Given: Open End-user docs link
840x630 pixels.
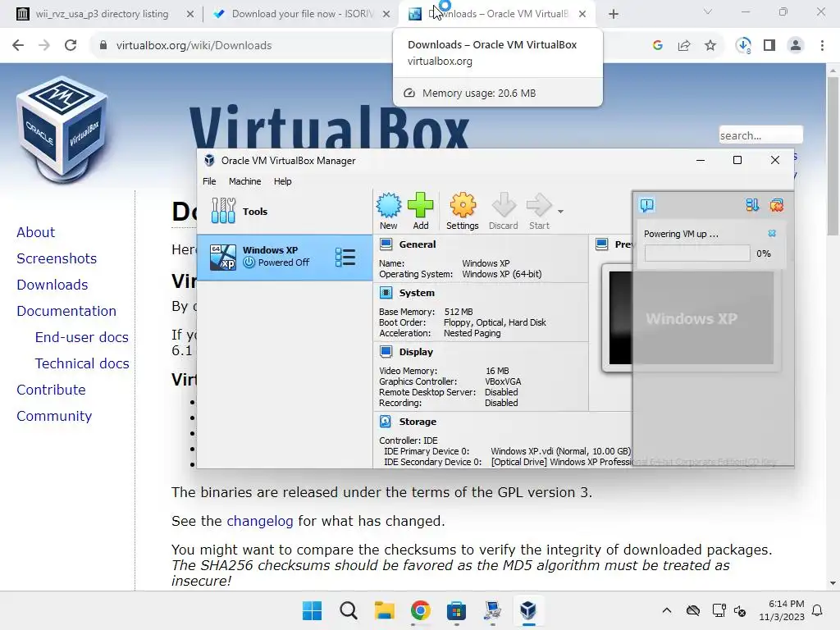Looking at the screenshot, I should coord(82,337).
